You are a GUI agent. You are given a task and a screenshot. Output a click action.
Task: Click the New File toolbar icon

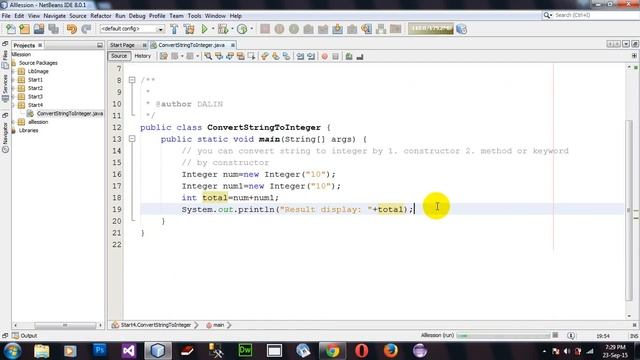coord(10,29)
